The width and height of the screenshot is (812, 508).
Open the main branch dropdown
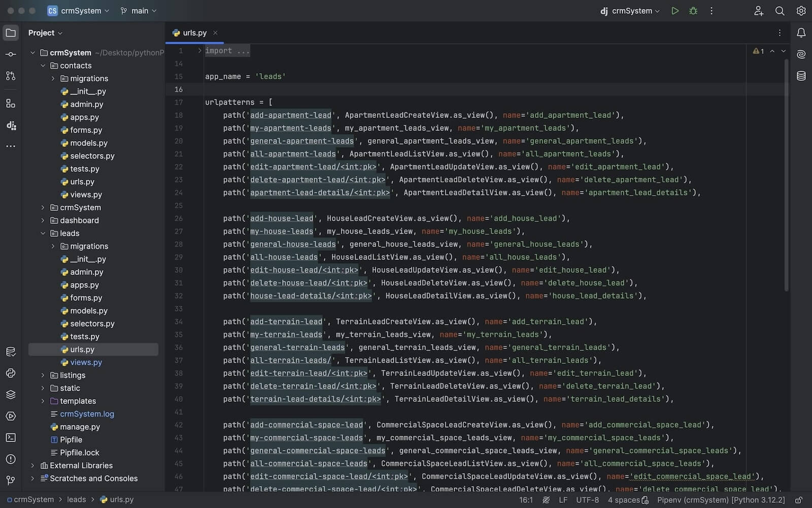[139, 11]
